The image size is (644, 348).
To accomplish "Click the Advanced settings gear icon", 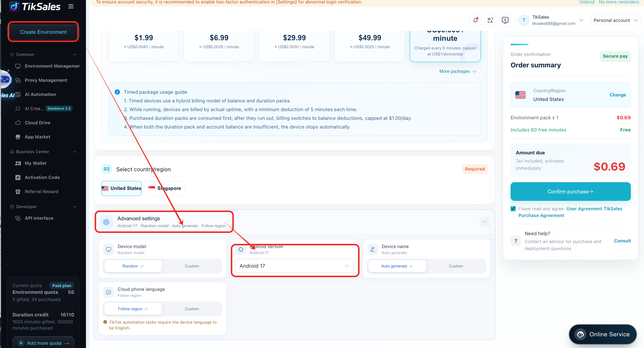I will pyautogui.click(x=106, y=222).
